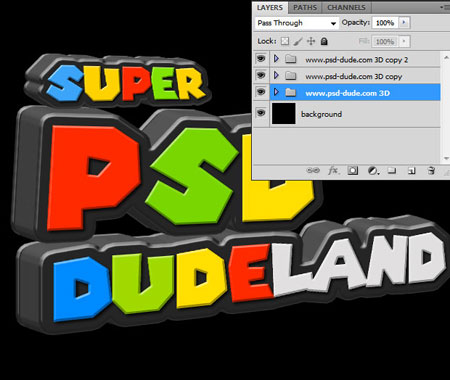Click the Fill 100% field
The image size is (450, 380).
point(385,41)
